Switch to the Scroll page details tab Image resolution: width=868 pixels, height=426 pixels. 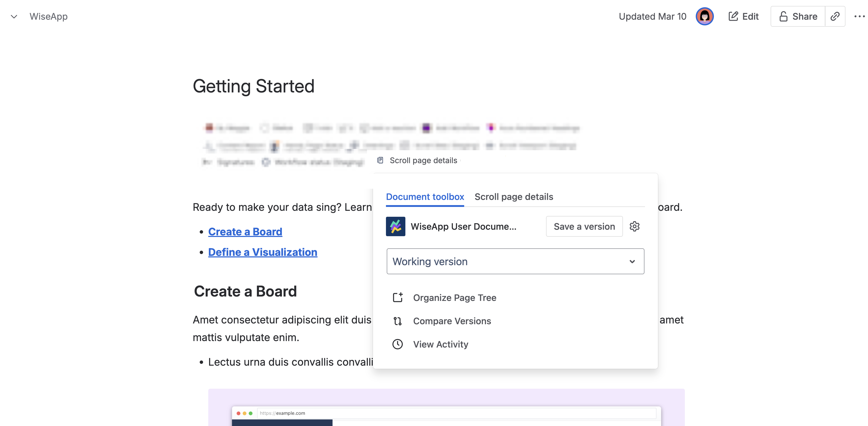point(514,197)
